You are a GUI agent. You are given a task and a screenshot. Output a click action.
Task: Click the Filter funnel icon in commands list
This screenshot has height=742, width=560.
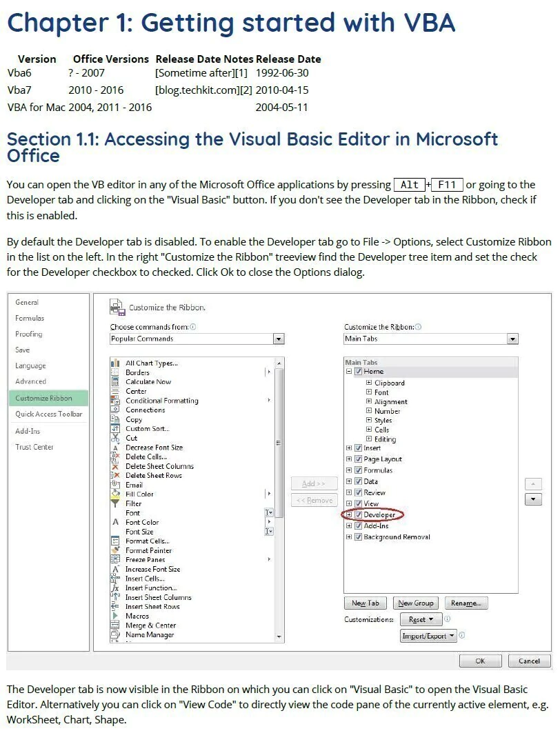(x=115, y=503)
